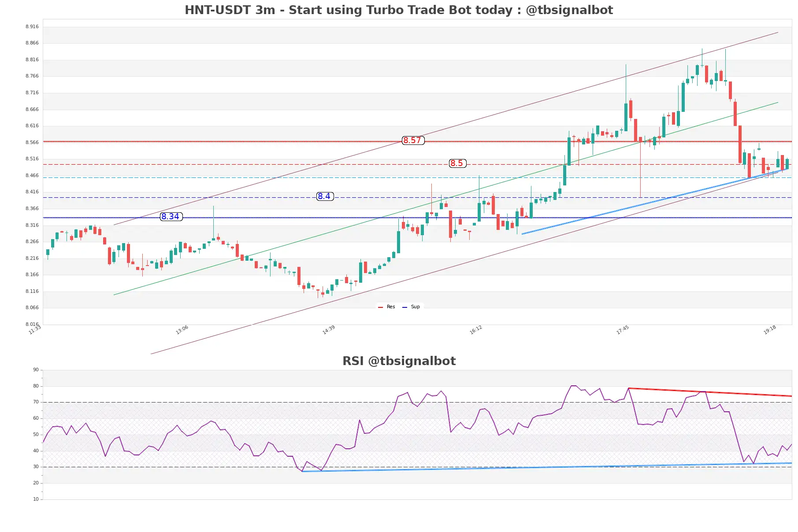Screen dimensions: 798x532
Task: Click the 8.866 price axis label
Action: pos(32,43)
